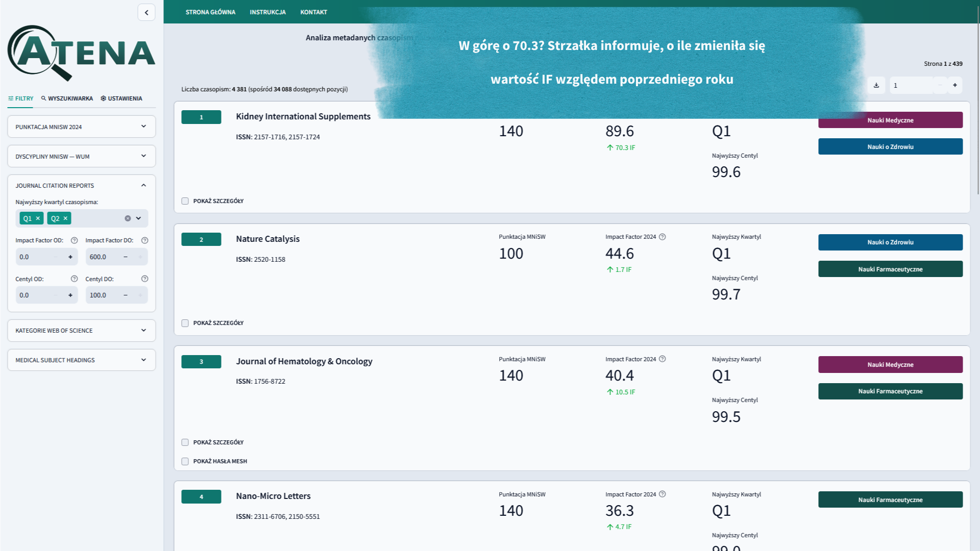Click the rank badge number 1
Screen dimensions: 980x551
201,117
